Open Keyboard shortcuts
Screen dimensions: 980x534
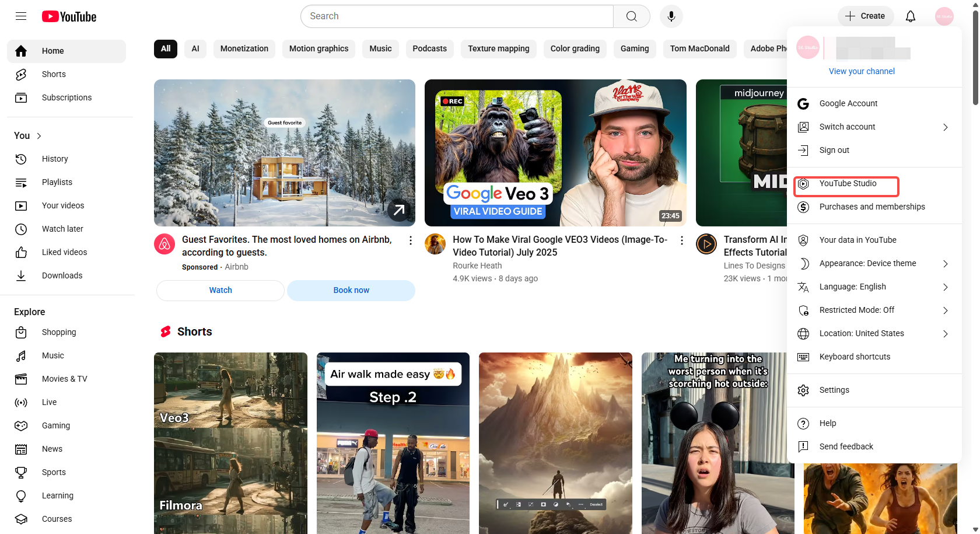pyautogui.click(x=874, y=357)
